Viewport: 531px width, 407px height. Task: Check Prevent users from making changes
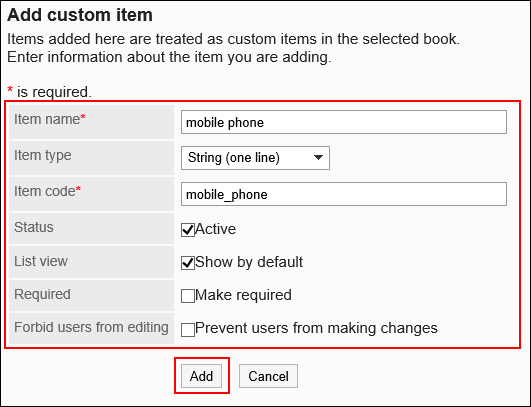188,329
